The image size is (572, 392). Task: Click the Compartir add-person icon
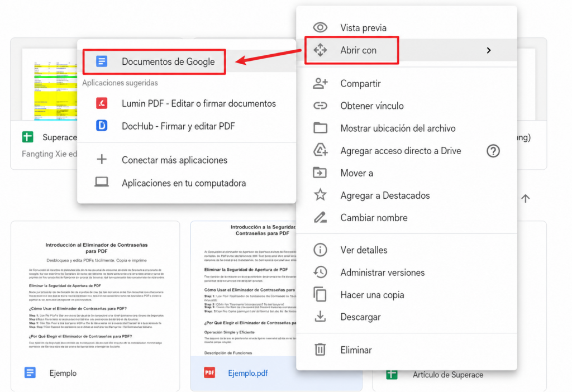point(320,84)
